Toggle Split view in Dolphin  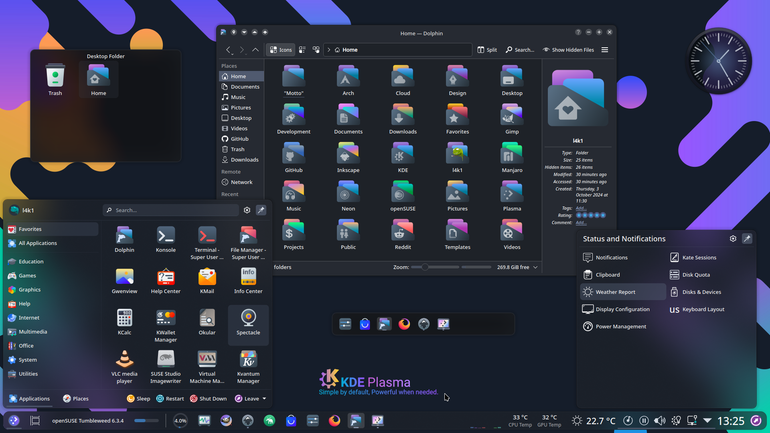click(x=487, y=50)
